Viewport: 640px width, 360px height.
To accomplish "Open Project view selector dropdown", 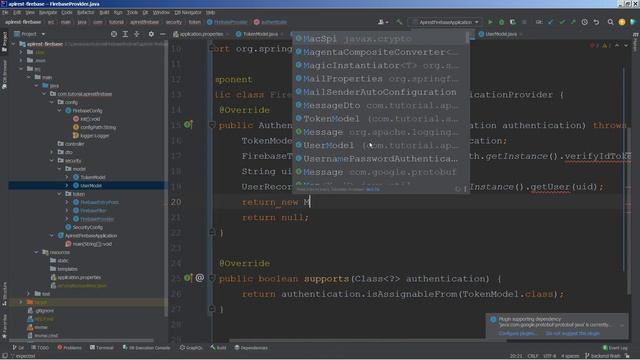I will tap(29, 34).
